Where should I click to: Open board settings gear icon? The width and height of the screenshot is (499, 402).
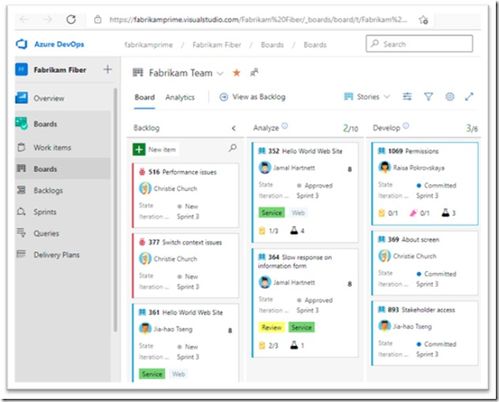[x=450, y=97]
